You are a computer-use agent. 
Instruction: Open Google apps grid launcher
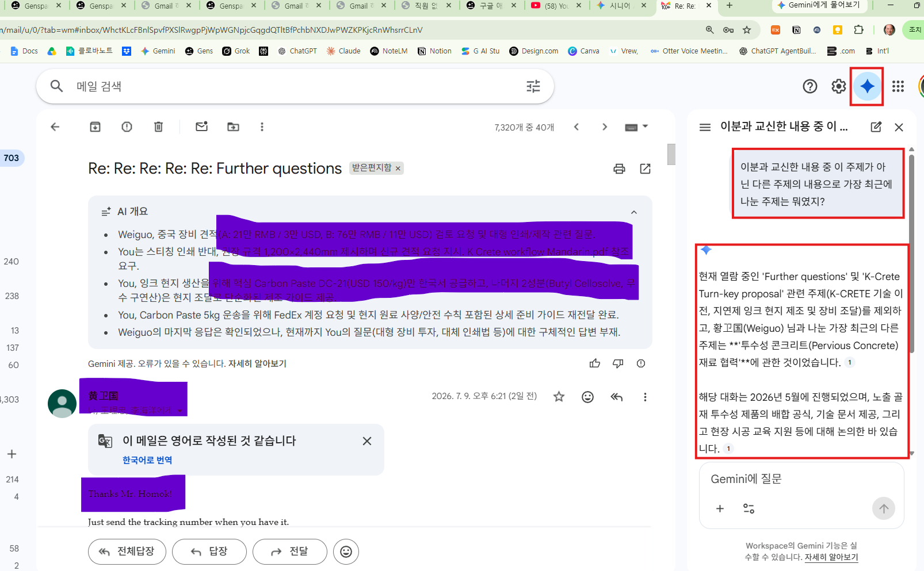tap(898, 86)
